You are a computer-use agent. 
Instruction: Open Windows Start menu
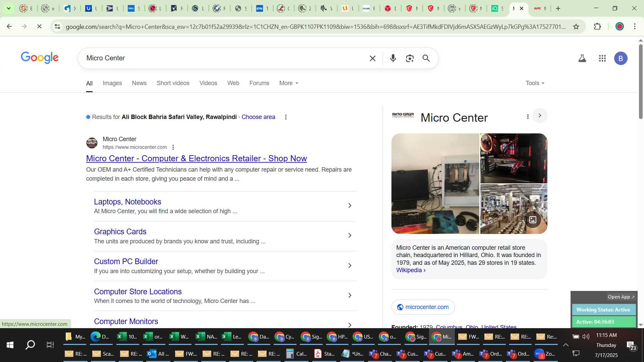coord(10,345)
